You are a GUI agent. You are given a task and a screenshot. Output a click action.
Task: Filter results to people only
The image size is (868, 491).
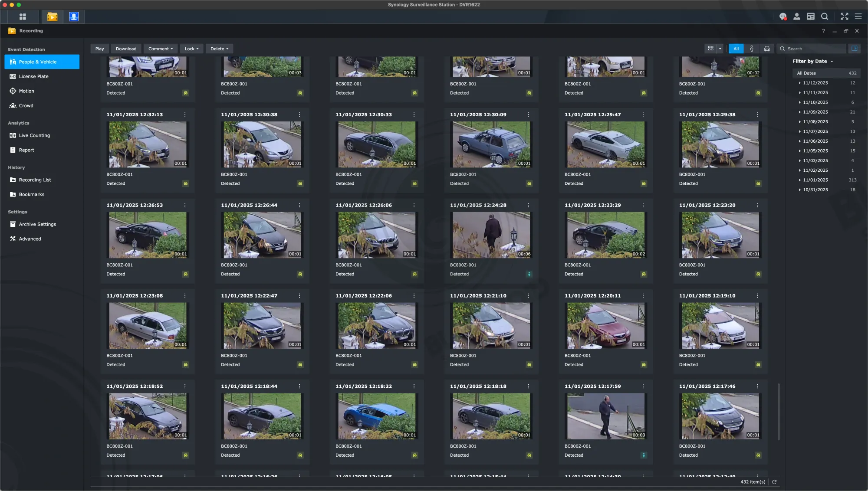752,49
